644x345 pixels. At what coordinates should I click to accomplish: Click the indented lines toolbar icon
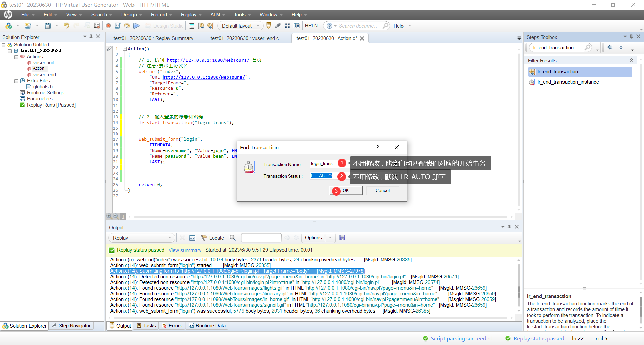pos(192,26)
